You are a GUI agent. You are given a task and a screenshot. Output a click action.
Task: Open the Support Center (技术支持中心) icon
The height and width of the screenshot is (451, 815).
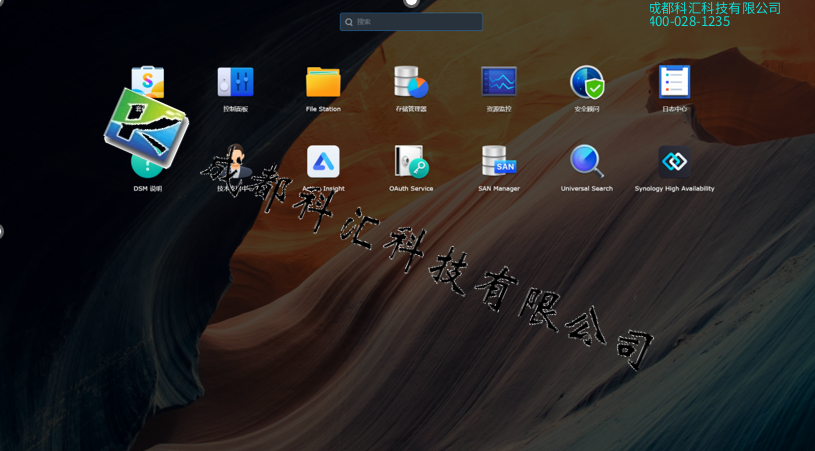tap(235, 162)
